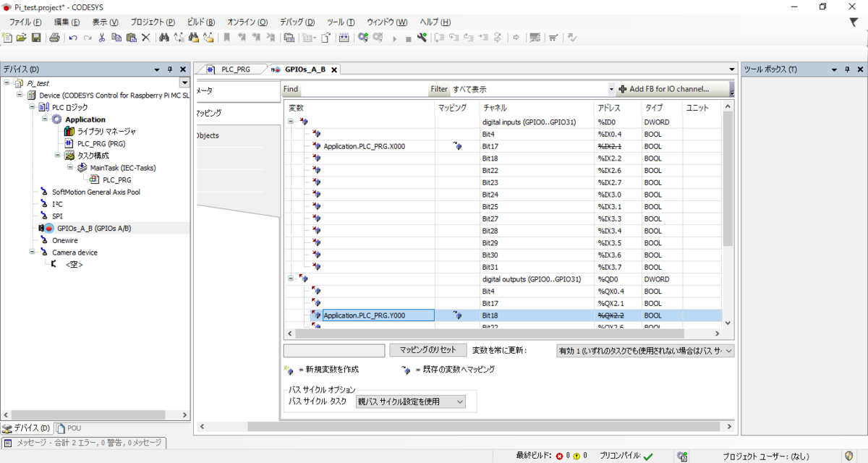
Task: Collapse the タスク構成 tree node
Action: click(57, 156)
